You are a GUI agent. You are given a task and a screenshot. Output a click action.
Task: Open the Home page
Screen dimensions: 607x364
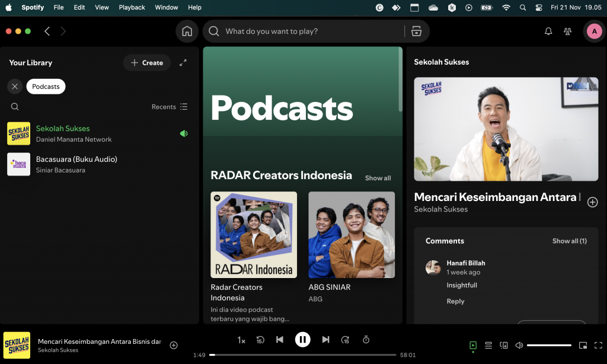(187, 31)
